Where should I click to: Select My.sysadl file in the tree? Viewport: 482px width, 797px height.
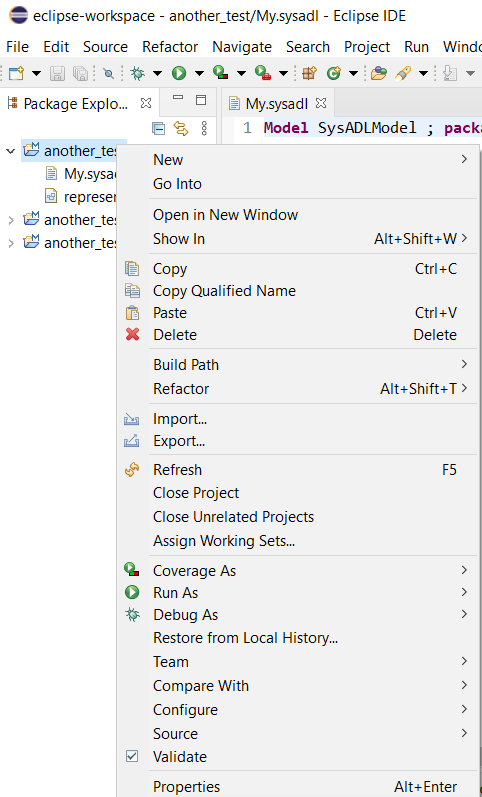81,174
